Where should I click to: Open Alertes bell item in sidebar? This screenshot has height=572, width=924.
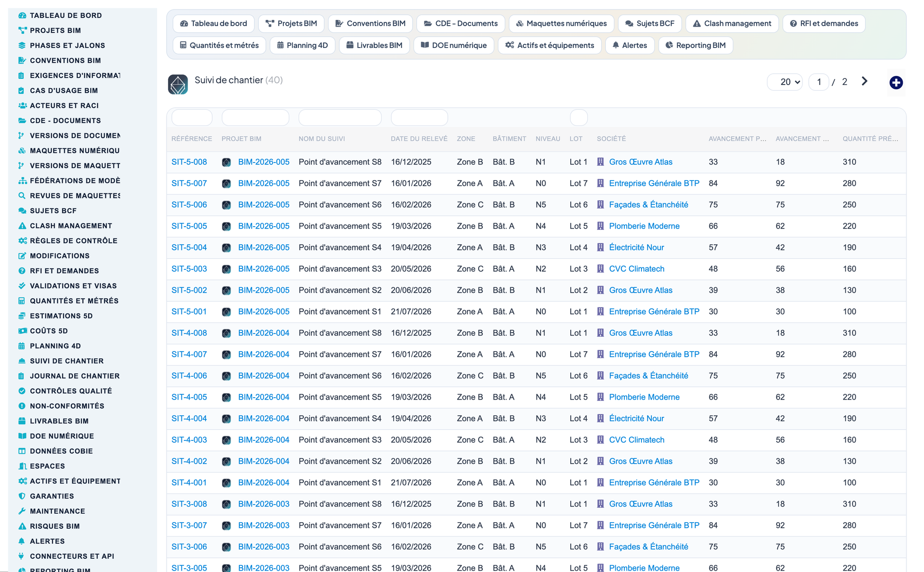tap(47, 541)
